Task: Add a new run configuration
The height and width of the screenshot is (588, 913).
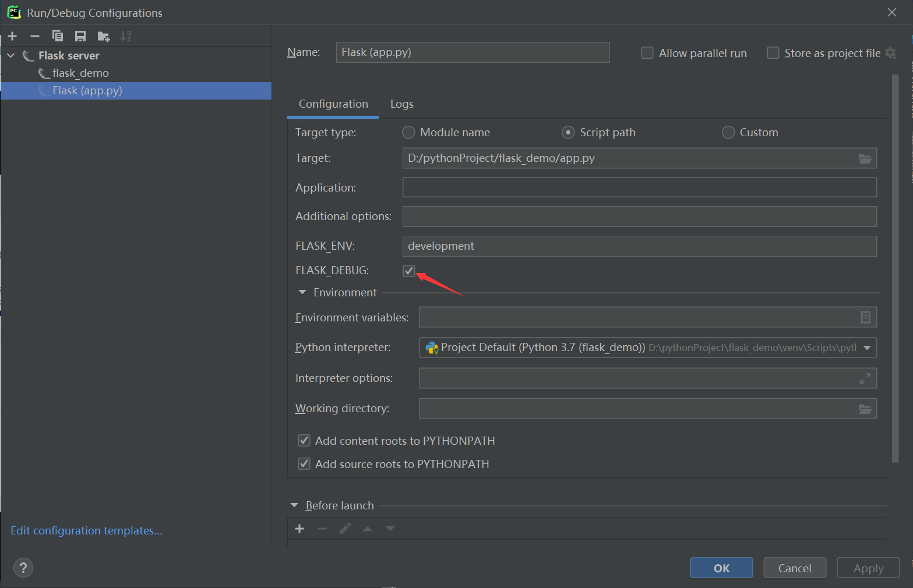Action: click(12, 36)
